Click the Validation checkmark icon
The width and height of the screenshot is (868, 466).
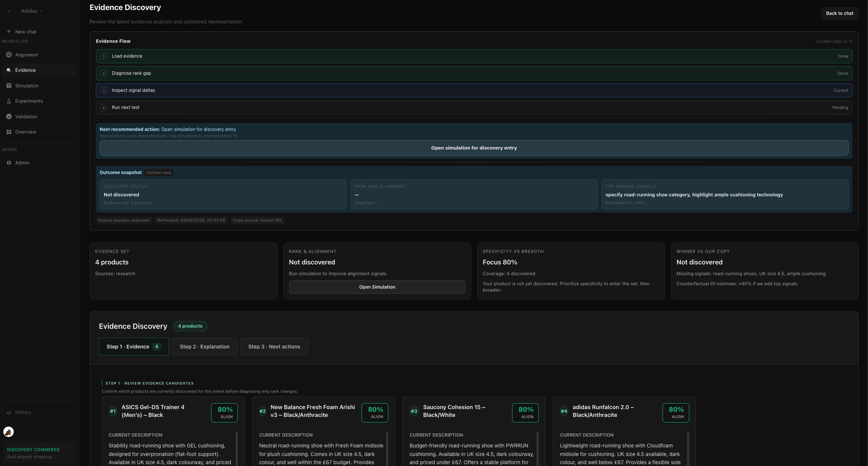(x=9, y=116)
